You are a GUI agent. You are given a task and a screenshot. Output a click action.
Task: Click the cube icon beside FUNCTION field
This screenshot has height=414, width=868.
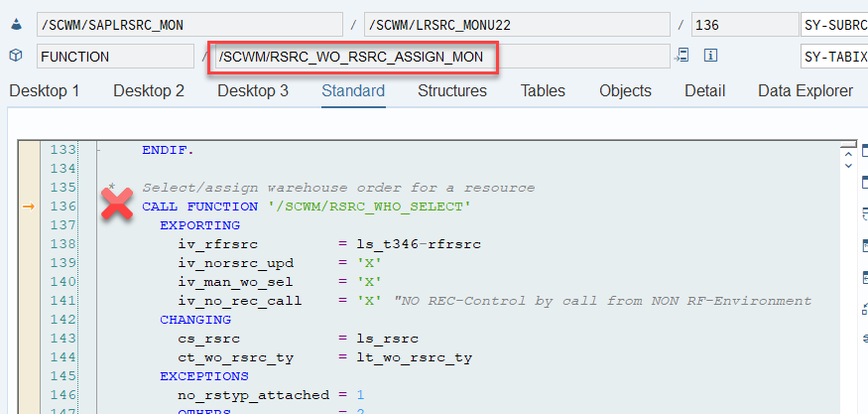click(x=16, y=56)
